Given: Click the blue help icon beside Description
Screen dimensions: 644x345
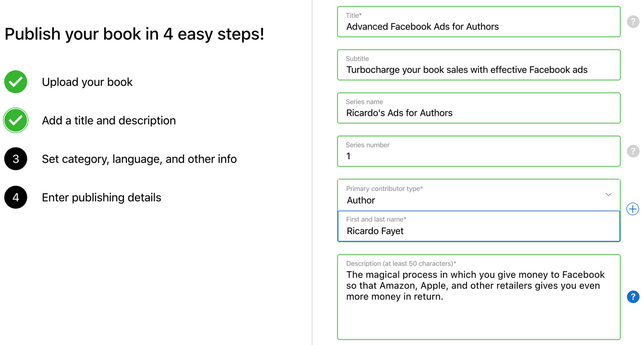Looking at the screenshot, I should click(x=633, y=297).
